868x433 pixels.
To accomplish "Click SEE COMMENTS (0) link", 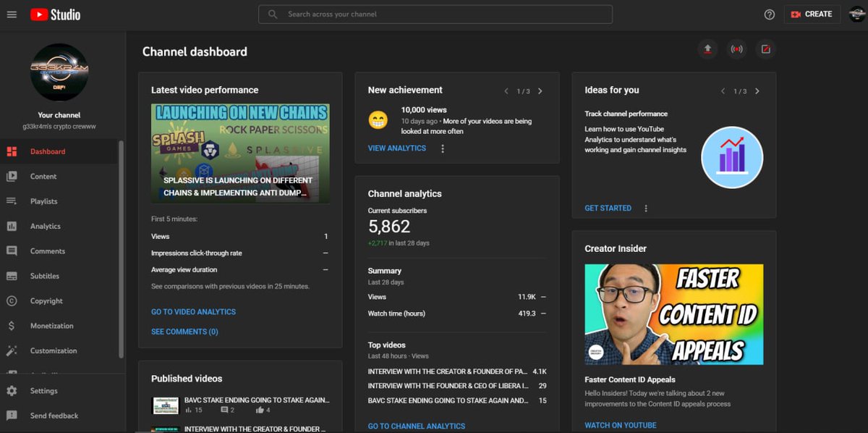I will tap(184, 332).
